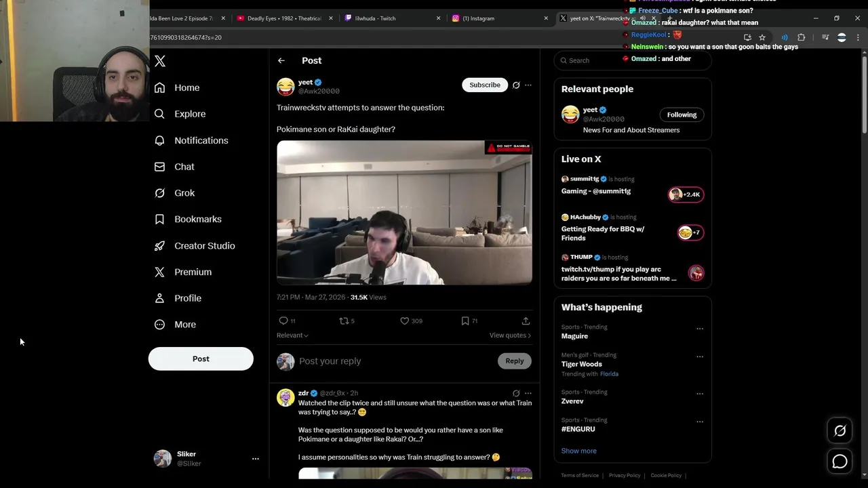
Task: Open options for #ENGURU trend
Action: [x=700, y=422]
